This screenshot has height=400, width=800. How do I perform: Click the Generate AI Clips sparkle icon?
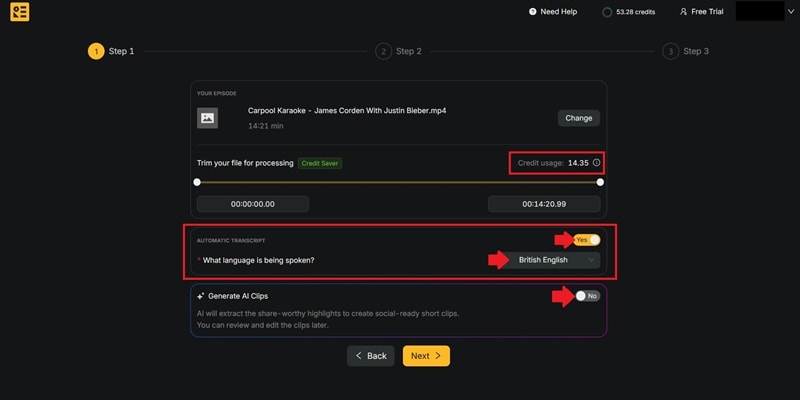point(201,296)
